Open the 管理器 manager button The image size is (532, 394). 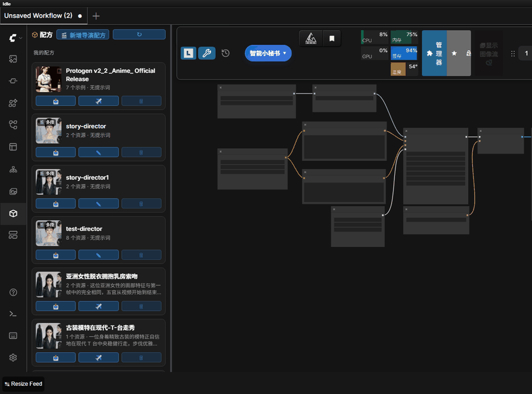(434, 53)
